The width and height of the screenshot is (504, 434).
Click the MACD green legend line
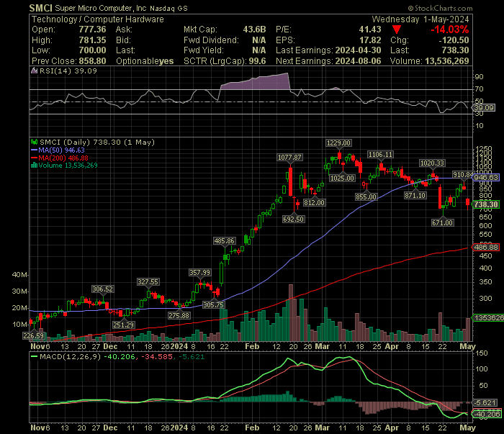pyautogui.click(x=34, y=356)
